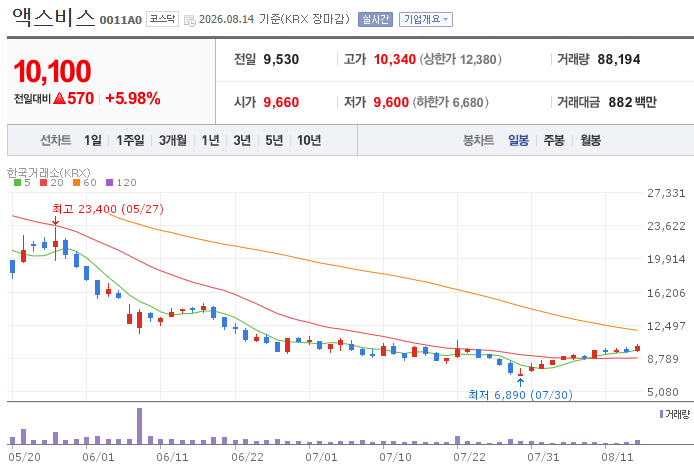Click the tallest volume bar in early June
The width and height of the screenshot is (694, 469).
(x=139, y=426)
